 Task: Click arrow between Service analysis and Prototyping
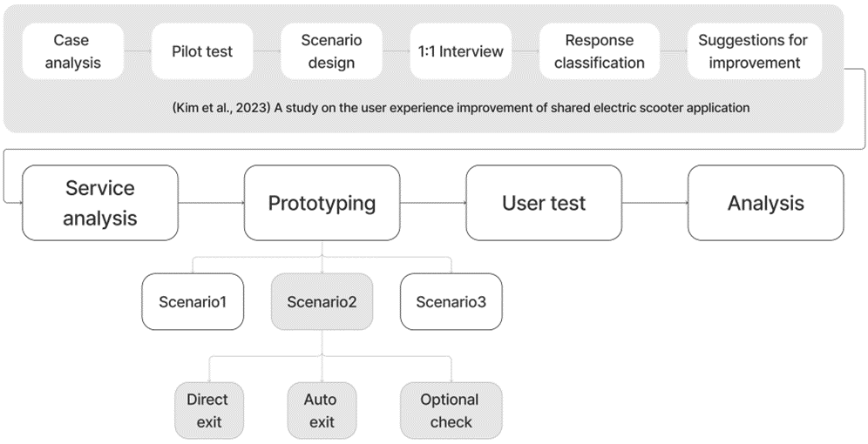pos(212,203)
